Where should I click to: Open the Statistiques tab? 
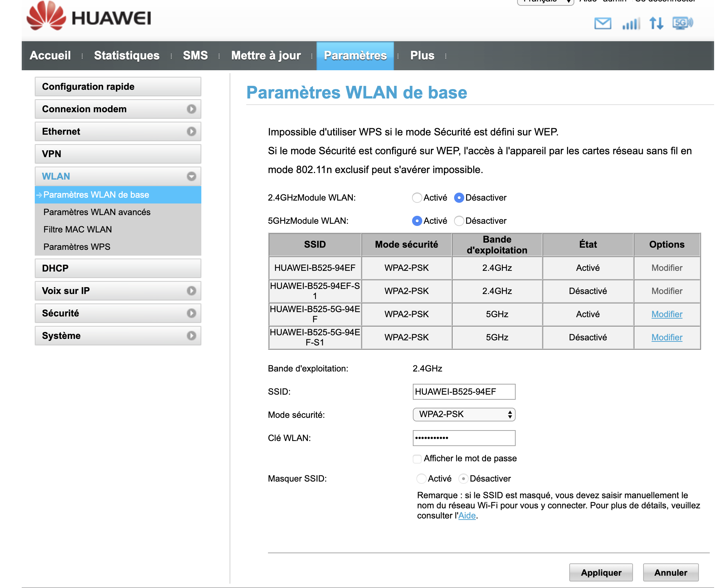tap(127, 55)
